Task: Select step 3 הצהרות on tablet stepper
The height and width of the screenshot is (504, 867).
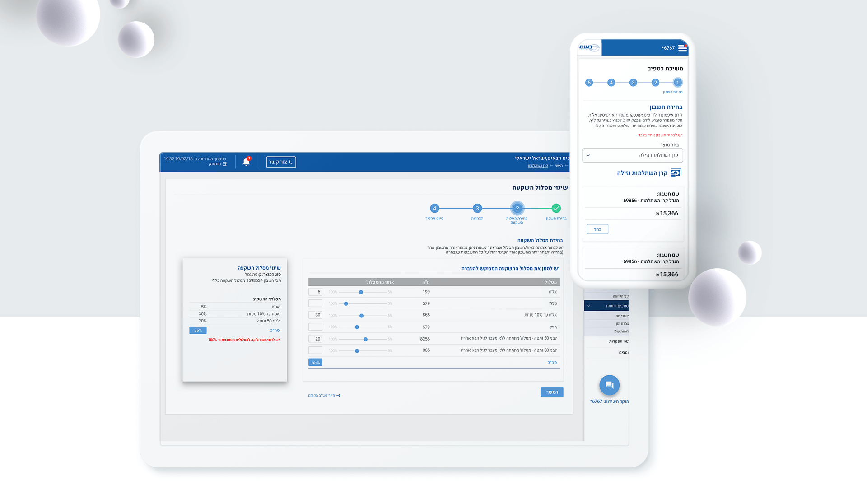Action: [x=477, y=208]
